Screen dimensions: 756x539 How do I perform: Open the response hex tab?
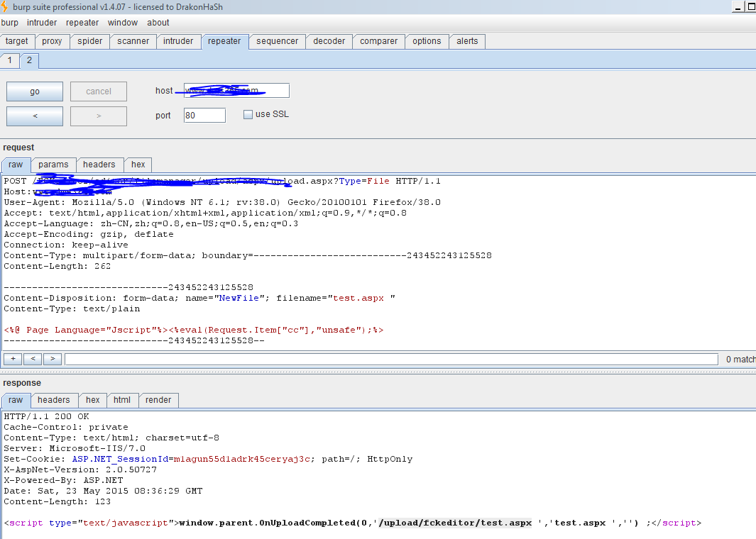coord(93,400)
